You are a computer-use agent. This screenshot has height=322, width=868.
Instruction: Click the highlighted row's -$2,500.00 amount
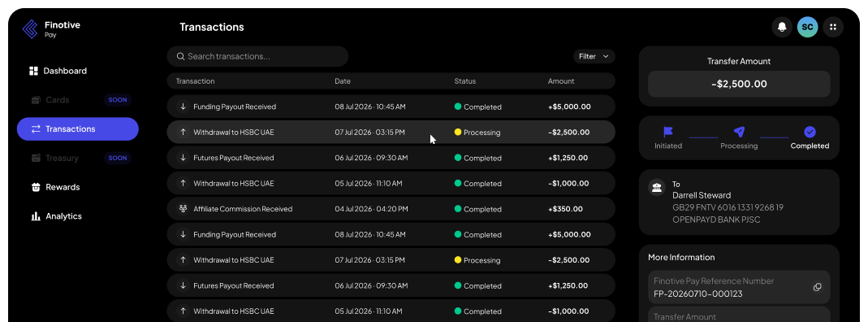(x=568, y=133)
